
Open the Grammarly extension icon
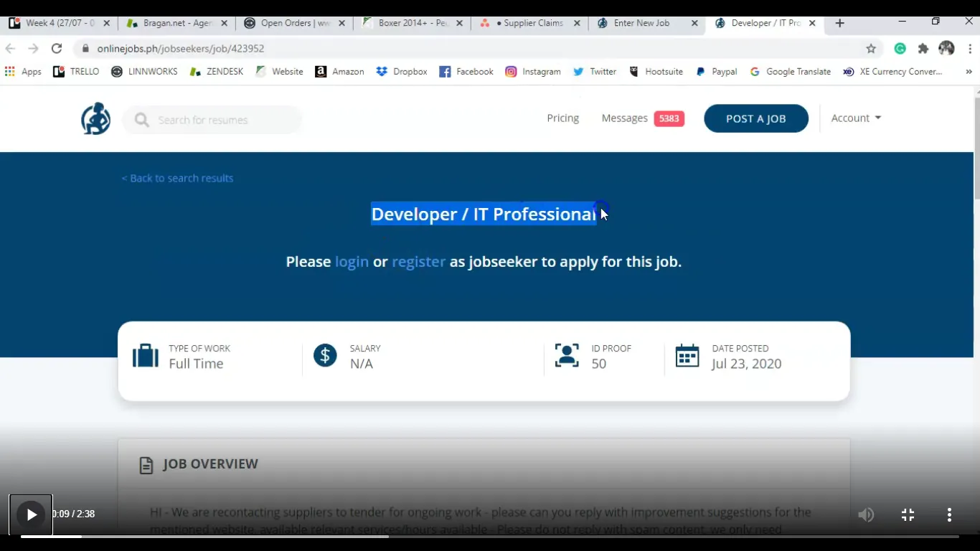[900, 48]
